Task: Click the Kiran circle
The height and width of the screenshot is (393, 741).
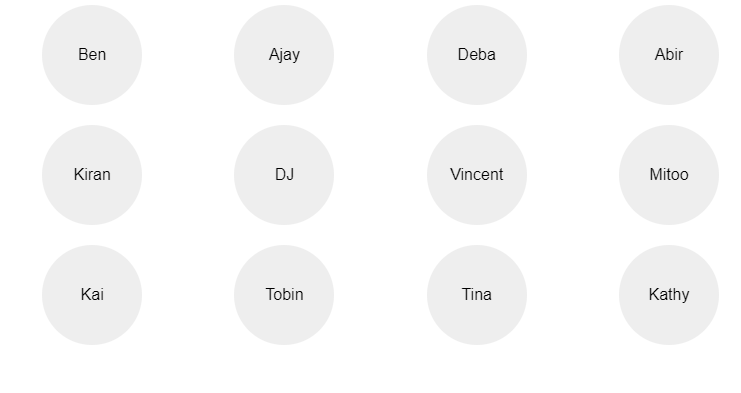Action: coord(92,175)
